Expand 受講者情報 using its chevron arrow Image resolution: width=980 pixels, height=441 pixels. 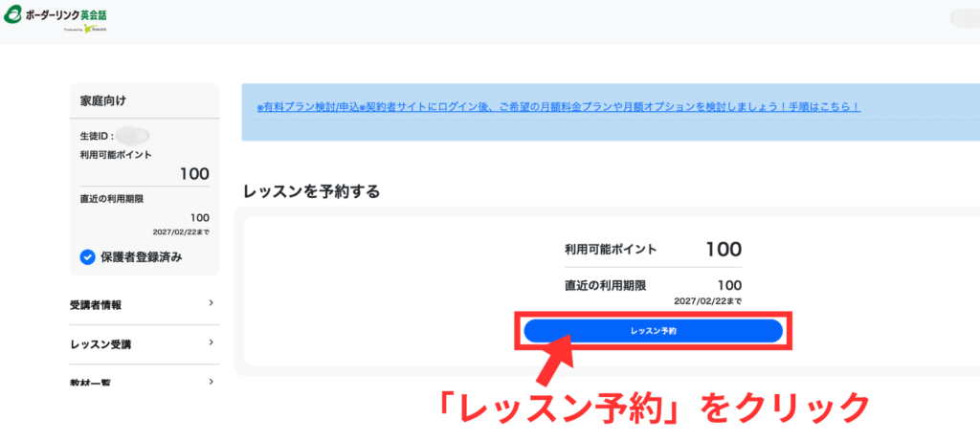(x=211, y=303)
